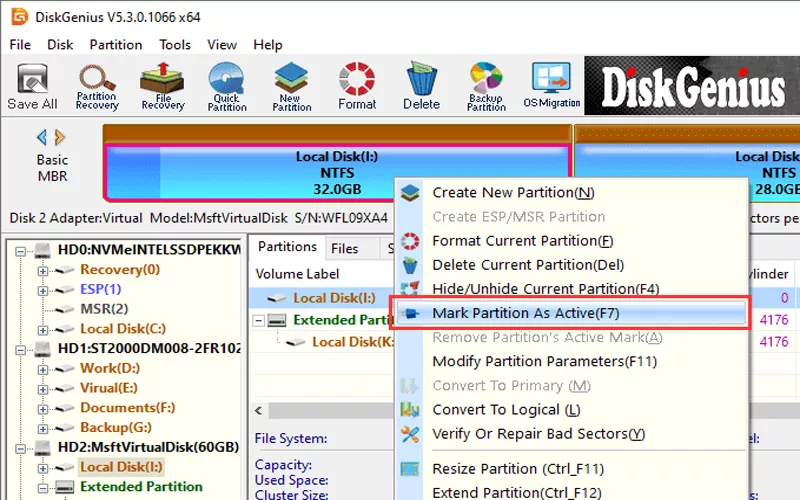Click the icon beside Mark Partition As Active
Viewport: 800px width, 500px height.
pyautogui.click(x=411, y=313)
